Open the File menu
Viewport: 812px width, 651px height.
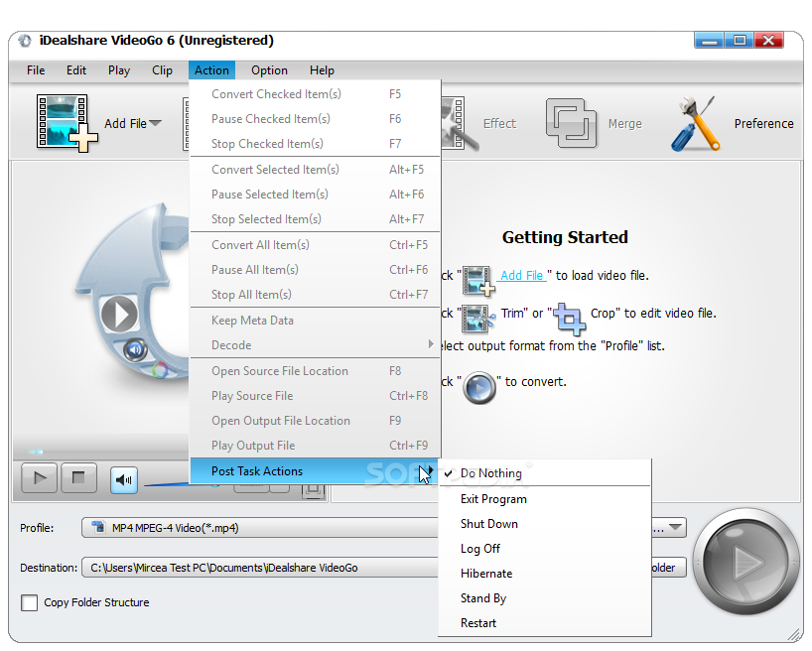click(x=36, y=70)
